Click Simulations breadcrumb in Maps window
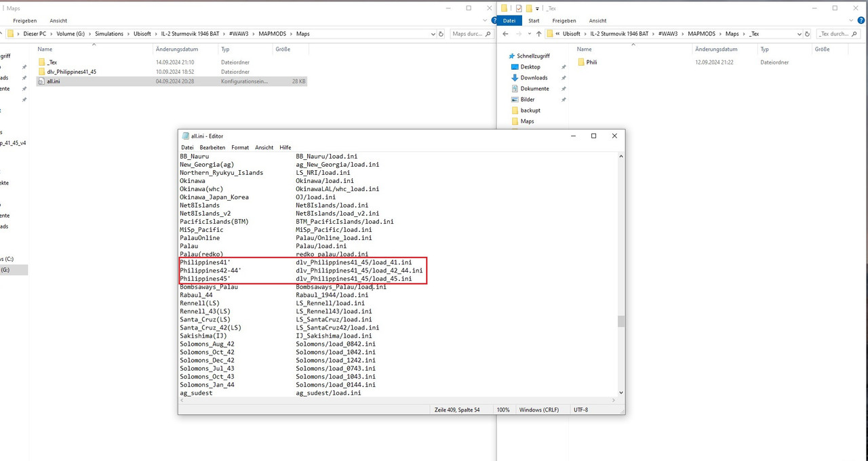Image resolution: width=868 pixels, height=461 pixels. [x=109, y=33]
